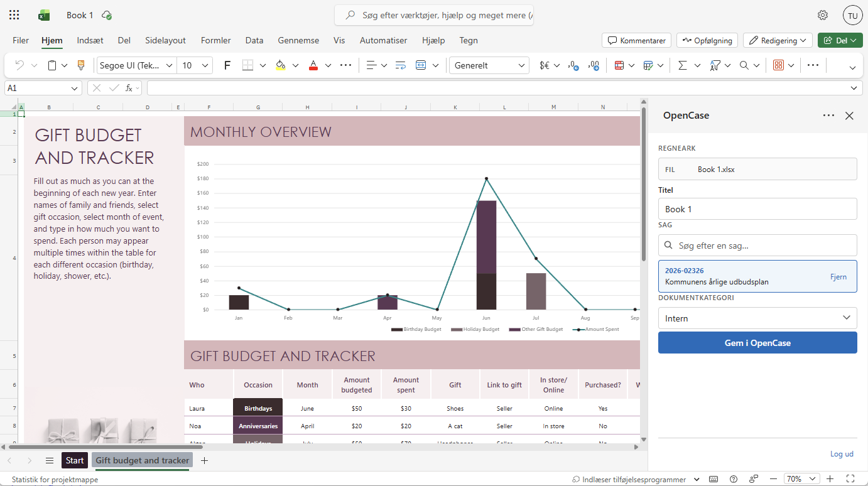Click the text alignment icon
The width and height of the screenshot is (868, 486).
click(x=371, y=65)
